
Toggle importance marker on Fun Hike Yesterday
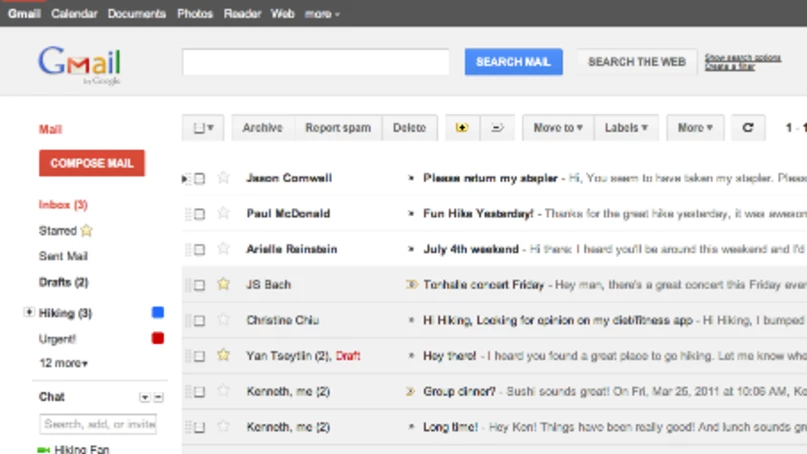point(411,214)
